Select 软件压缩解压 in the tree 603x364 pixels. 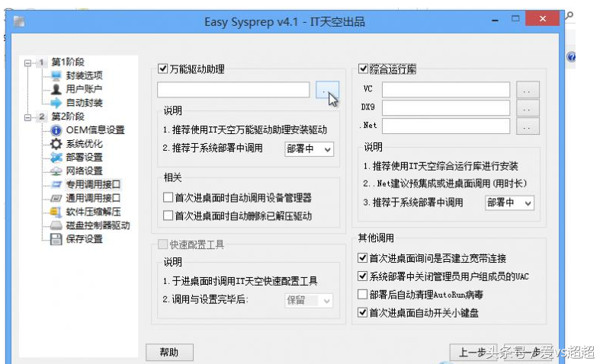93,212
